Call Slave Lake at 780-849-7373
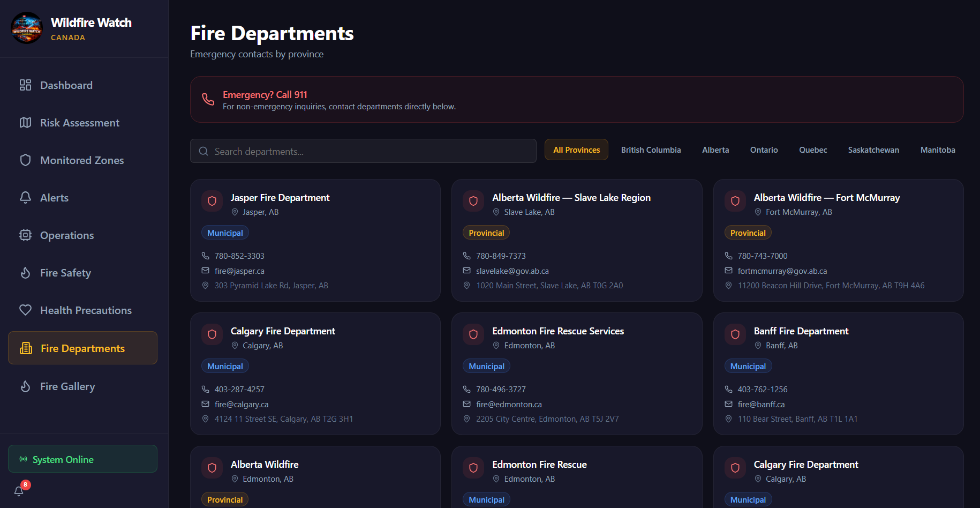Viewport: 980px width, 508px height. pos(501,256)
